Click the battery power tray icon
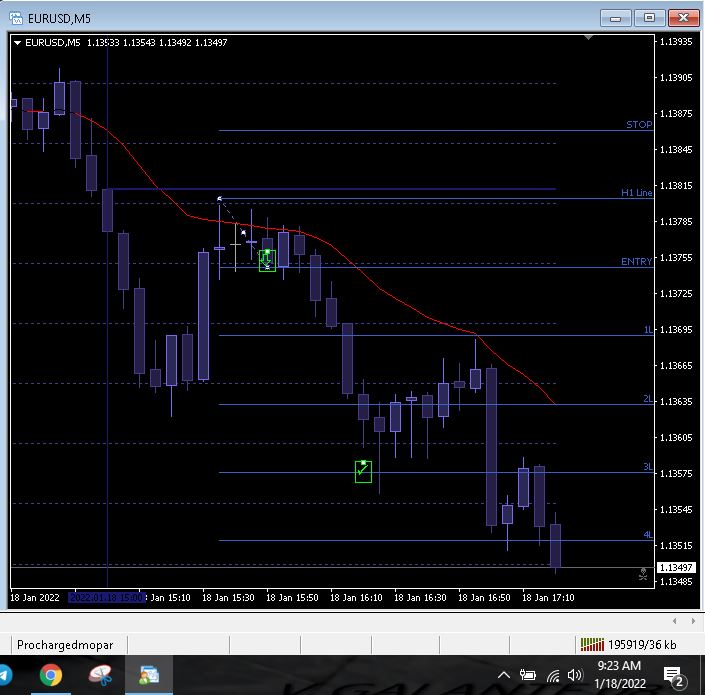 [x=528, y=675]
